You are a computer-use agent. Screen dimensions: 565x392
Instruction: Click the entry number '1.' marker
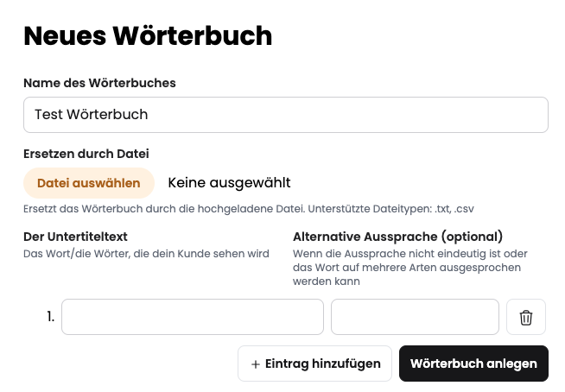click(51, 317)
